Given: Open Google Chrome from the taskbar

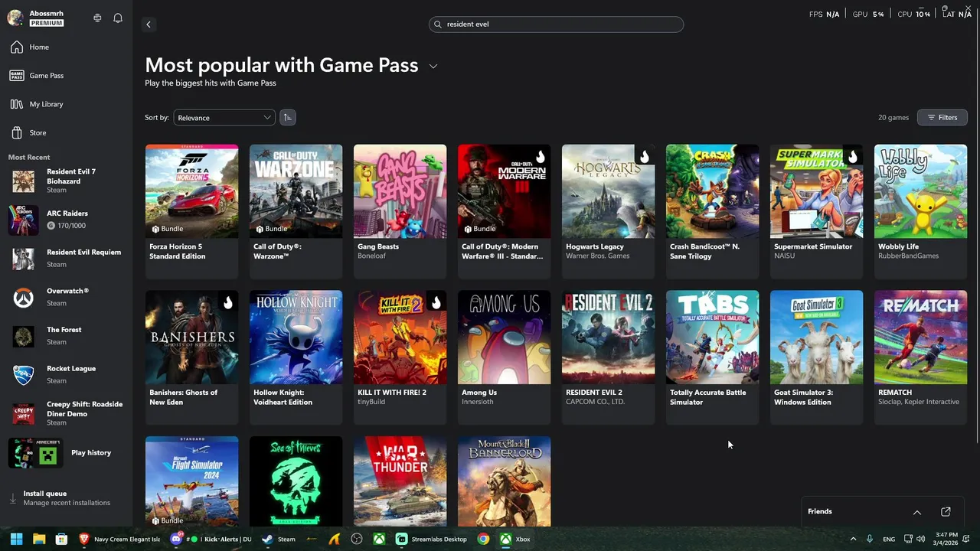Looking at the screenshot, I should point(483,539).
